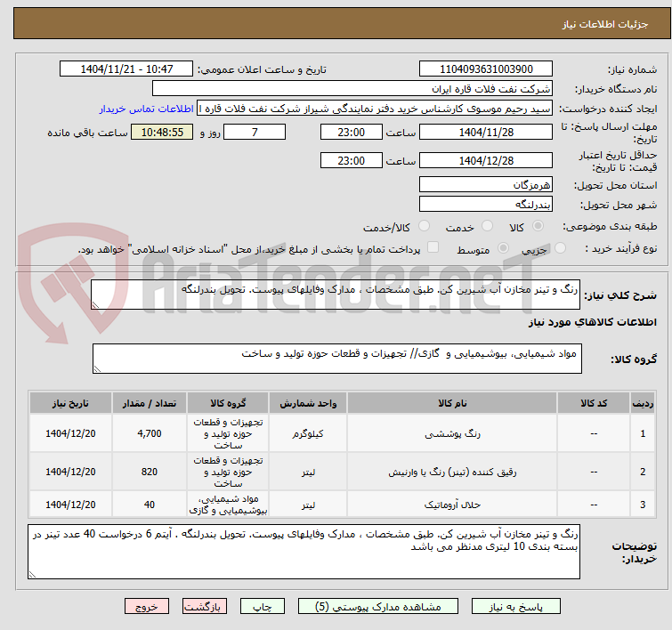Screen dimensions: 672x630
Task: Click the پاسخ به نیاز button
Action: click(515, 607)
